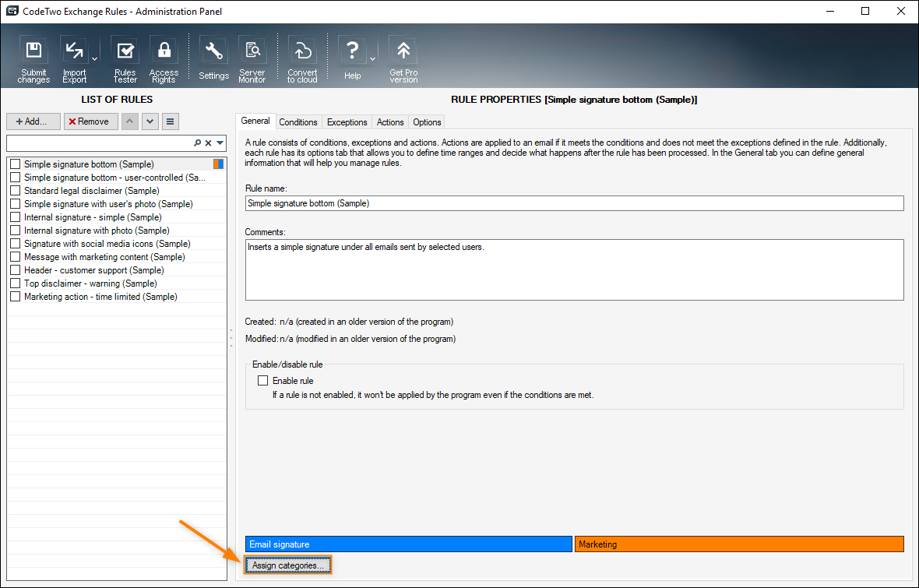
Task: Toggle checkbox for Signature with social media icons
Action: click(16, 243)
